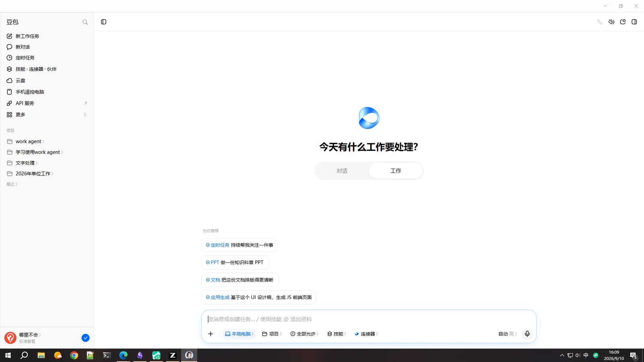
Task: Open 定时任务 in the sidebar
Action: point(47,58)
